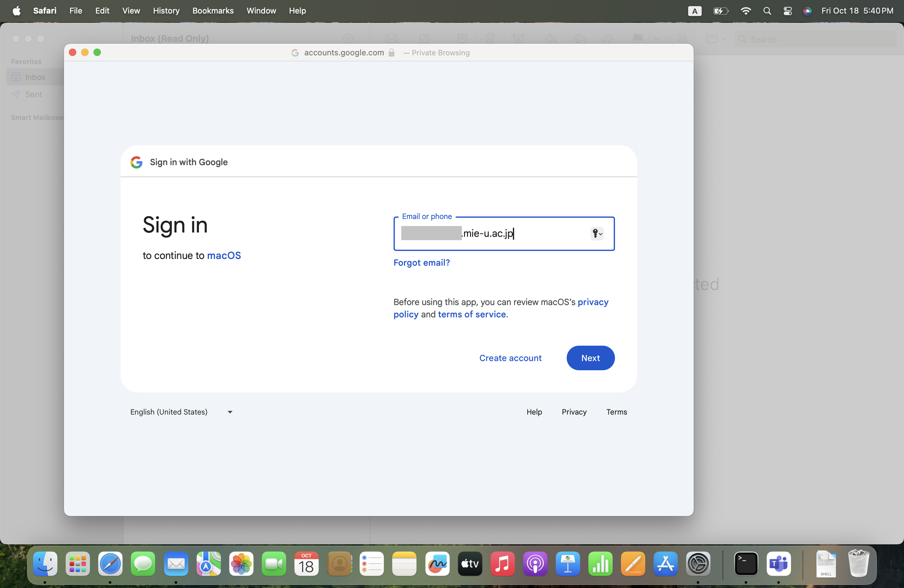Open Mail app from the Dock
Image resolution: width=904 pixels, height=588 pixels.
pyautogui.click(x=176, y=563)
